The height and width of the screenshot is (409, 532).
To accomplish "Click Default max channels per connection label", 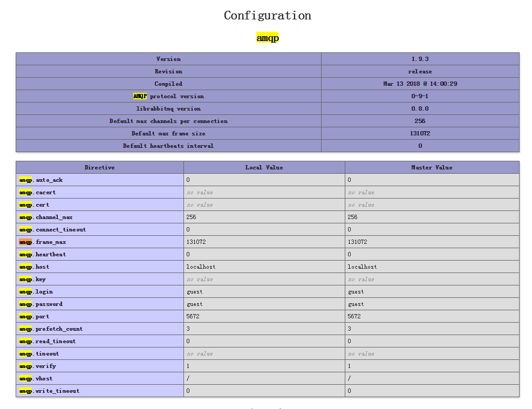I will click(x=168, y=121).
